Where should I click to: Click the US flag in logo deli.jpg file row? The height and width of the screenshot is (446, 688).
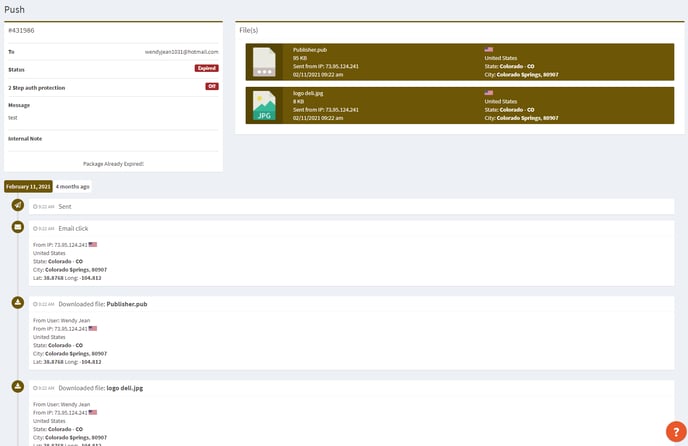click(489, 91)
